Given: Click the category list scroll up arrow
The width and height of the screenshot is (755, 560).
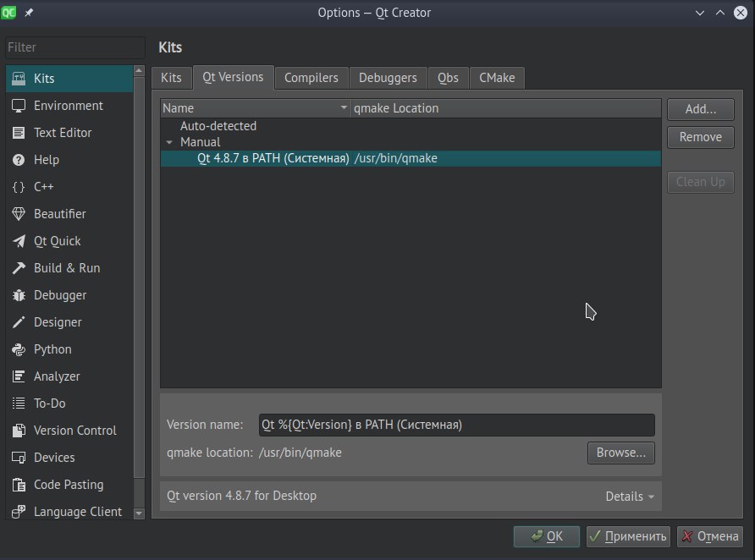Looking at the screenshot, I should 139,71.
